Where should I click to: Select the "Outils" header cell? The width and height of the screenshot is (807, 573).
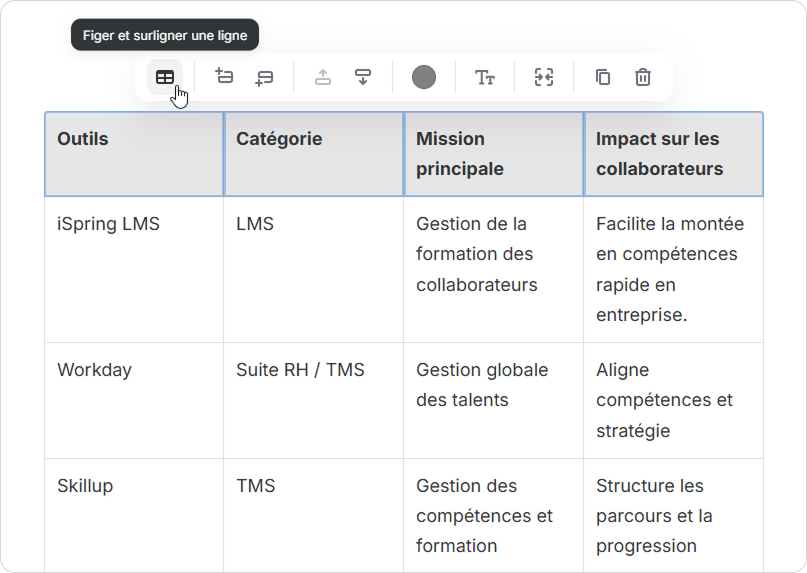click(x=134, y=154)
